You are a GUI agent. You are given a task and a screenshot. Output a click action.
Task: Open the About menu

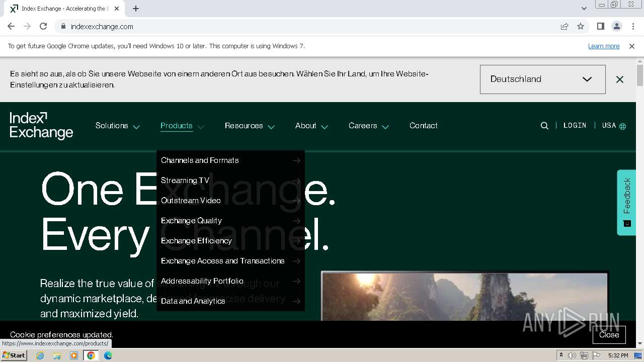point(306,126)
